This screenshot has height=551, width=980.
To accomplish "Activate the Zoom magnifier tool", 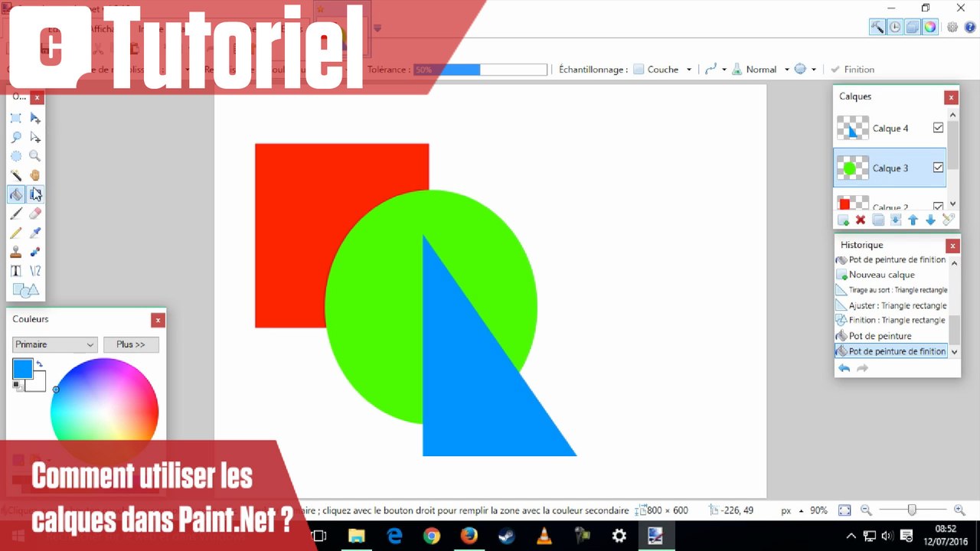I will coord(35,156).
